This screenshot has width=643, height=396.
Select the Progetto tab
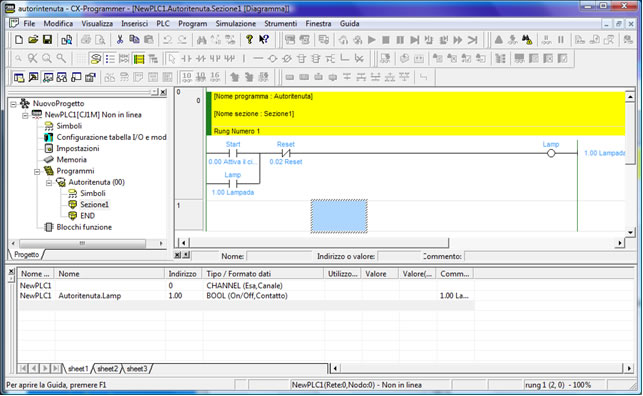tap(27, 255)
